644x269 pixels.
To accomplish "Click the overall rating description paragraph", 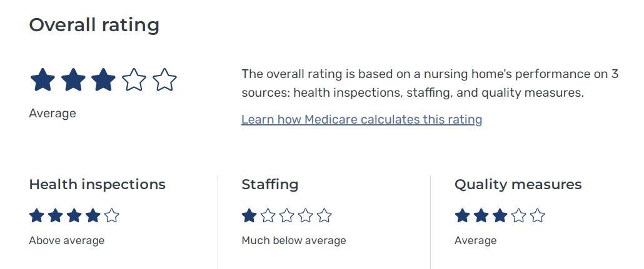I will click(430, 84).
